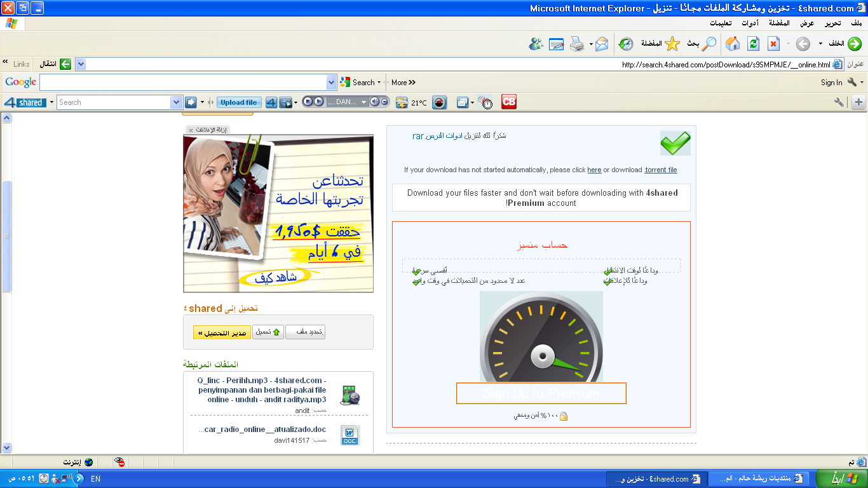Click the Sign Up to Premium button
Screen dimensions: 868x488
(x=541, y=393)
